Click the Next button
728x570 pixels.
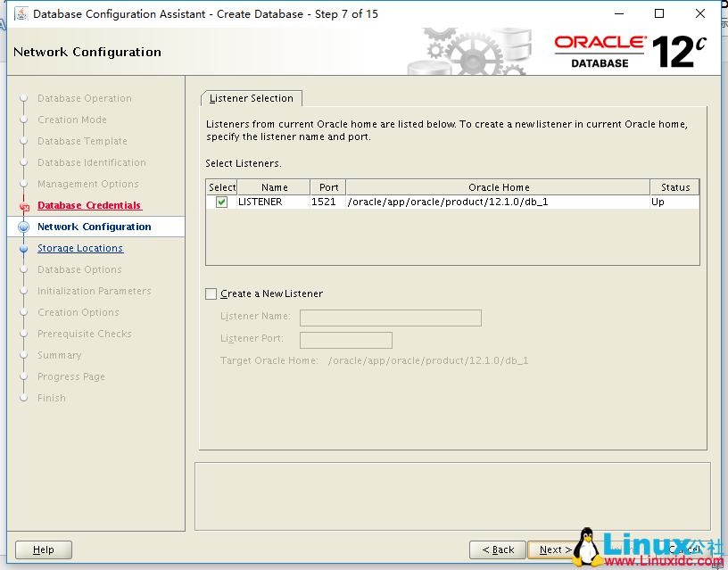click(x=550, y=549)
